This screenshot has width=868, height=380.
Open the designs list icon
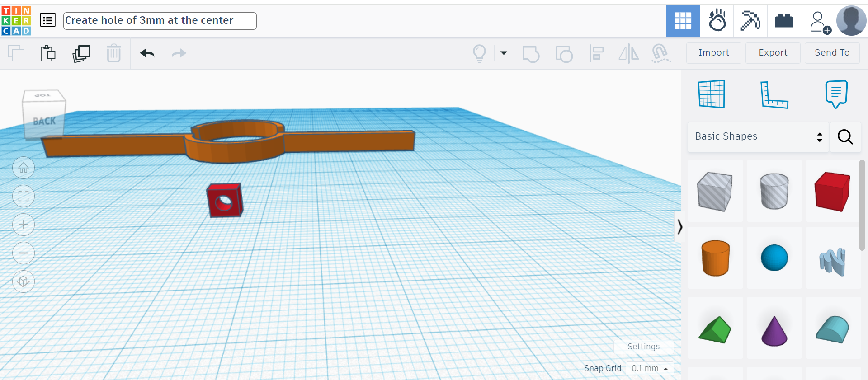point(48,20)
